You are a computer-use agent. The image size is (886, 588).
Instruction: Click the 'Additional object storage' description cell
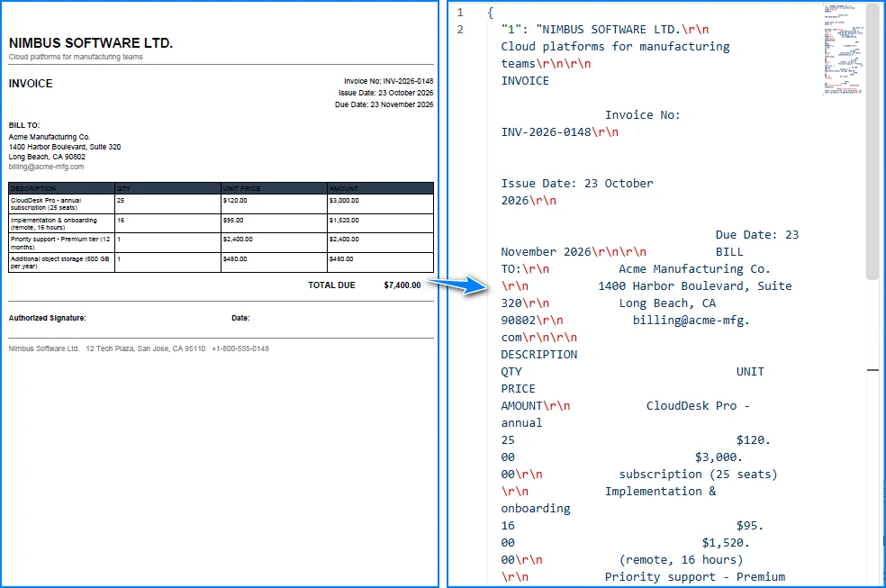click(x=61, y=262)
